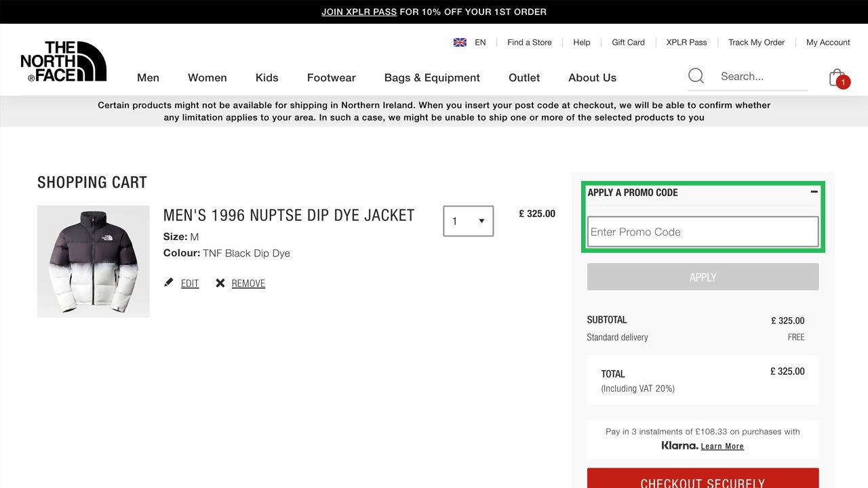868x488 pixels.
Task: Open the shopping bag icon
Action: pos(838,78)
